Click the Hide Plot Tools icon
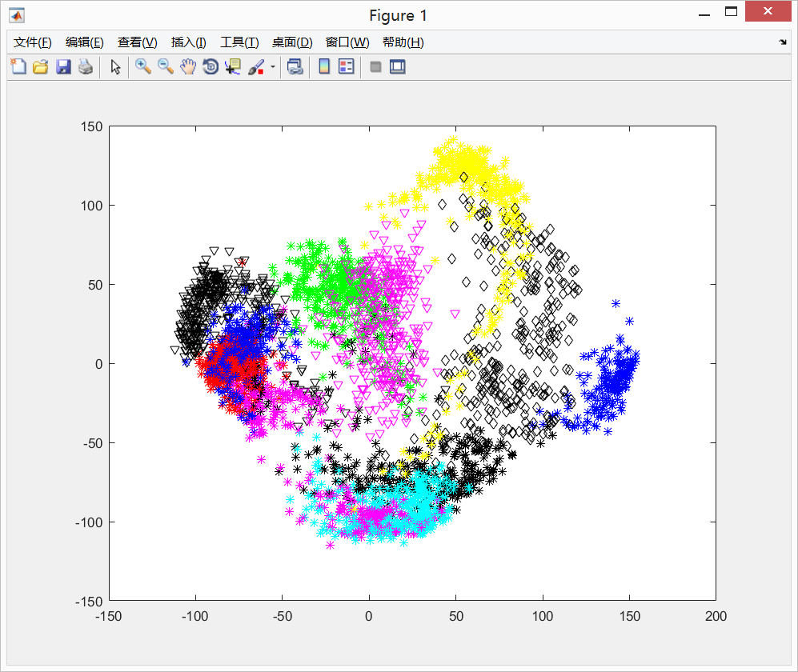798x672 pixels. pos(375,66)
